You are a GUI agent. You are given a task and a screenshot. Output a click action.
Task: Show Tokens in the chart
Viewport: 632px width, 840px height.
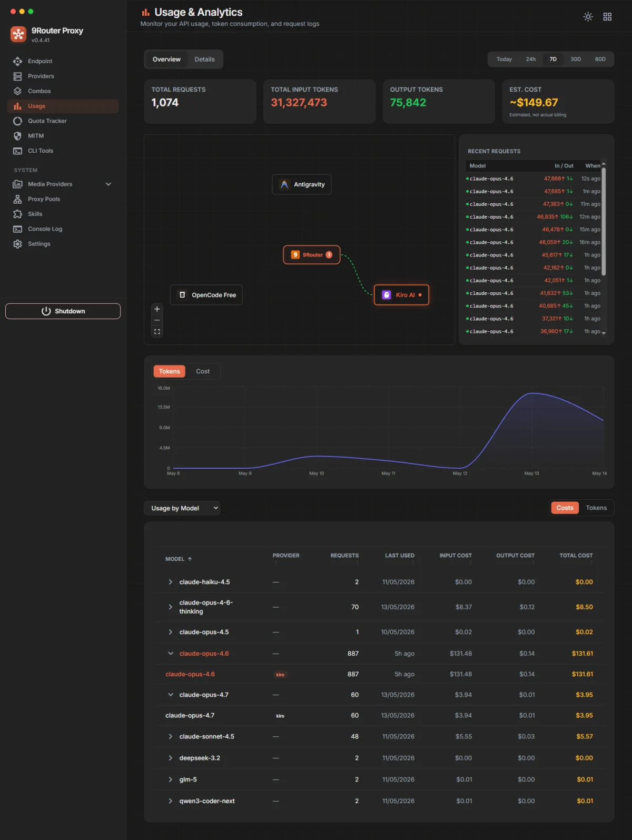(170, 371)
